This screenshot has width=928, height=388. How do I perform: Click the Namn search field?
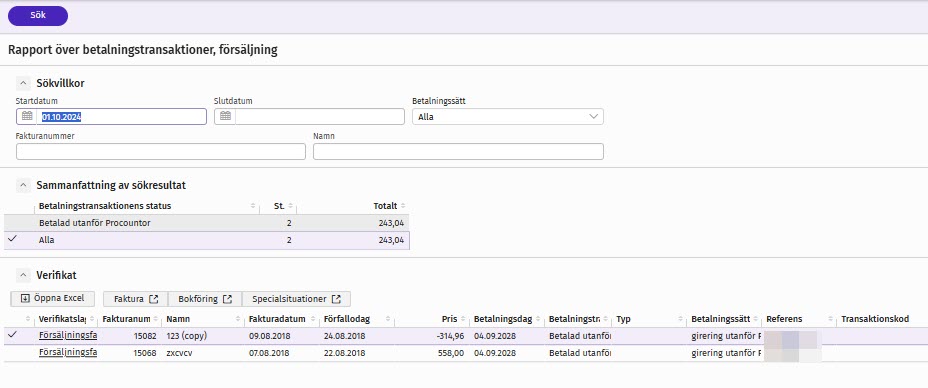tap(458, 151)
